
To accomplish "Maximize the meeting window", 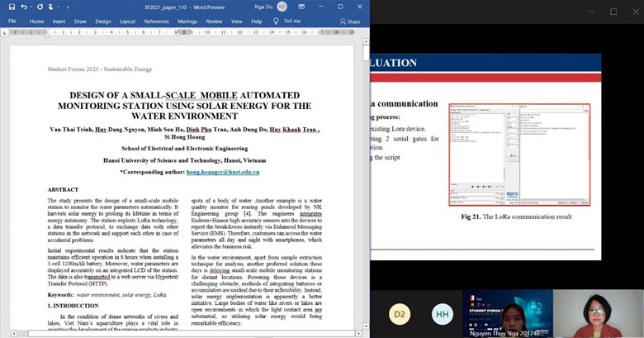I will click(x=613, y=12).
